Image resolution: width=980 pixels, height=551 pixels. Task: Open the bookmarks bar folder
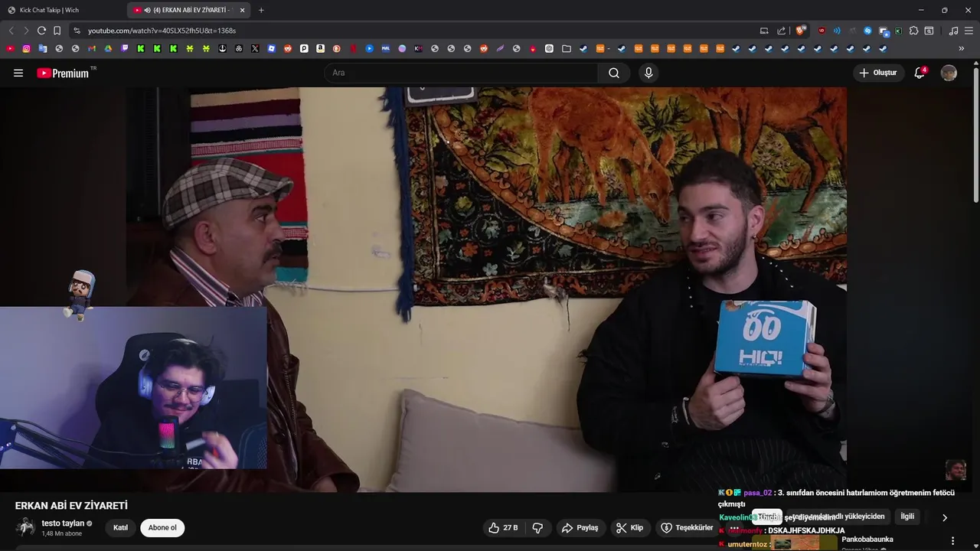[567, 48]
